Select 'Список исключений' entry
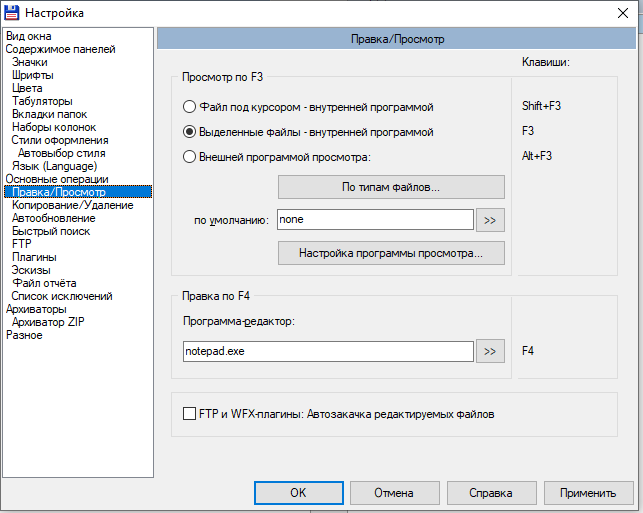Viewport: 643px width, 513px height. (62, 296)
